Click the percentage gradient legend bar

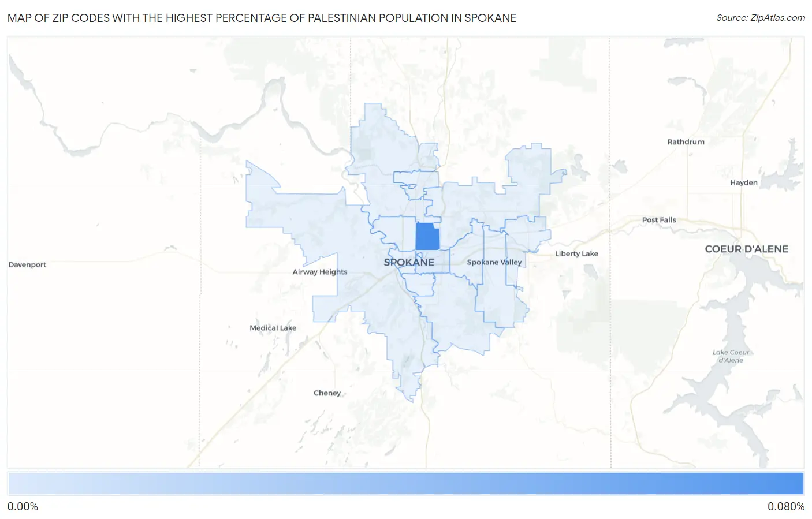pyautogui.click(x=405, y=484)
